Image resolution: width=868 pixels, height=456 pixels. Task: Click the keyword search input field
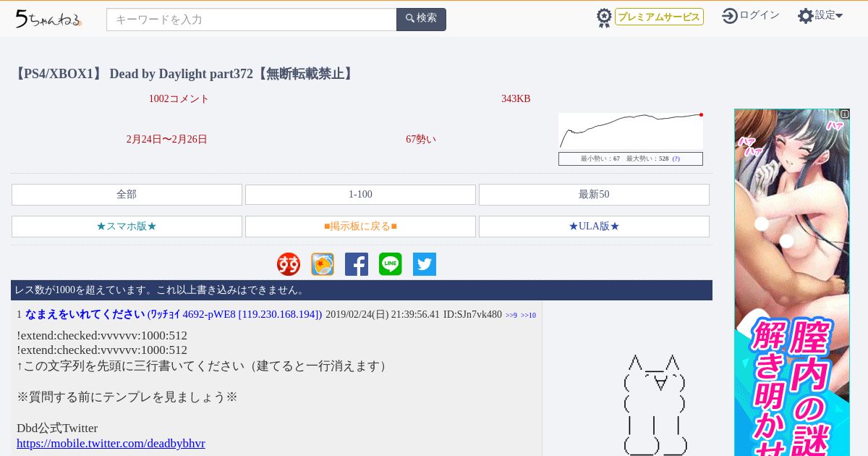252,20
